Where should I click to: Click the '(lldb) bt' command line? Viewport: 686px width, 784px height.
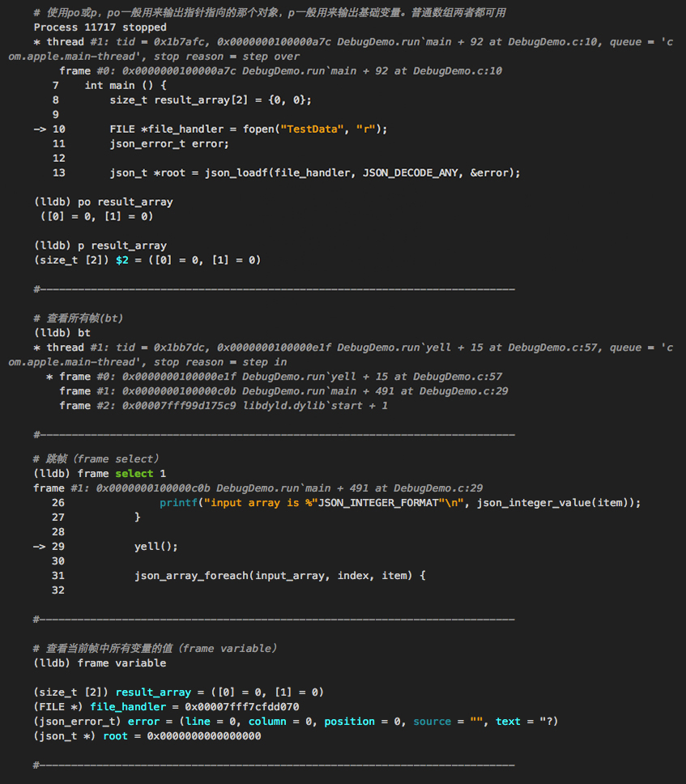pos(62,333)
